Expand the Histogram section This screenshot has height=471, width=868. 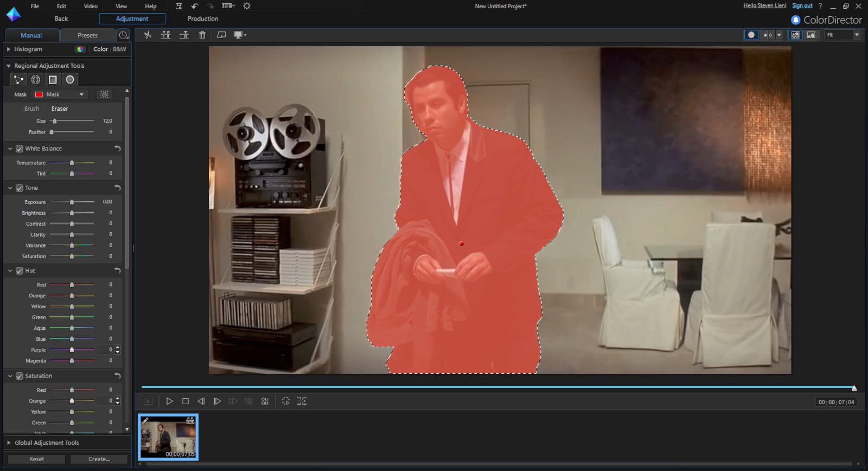point(9,49)
